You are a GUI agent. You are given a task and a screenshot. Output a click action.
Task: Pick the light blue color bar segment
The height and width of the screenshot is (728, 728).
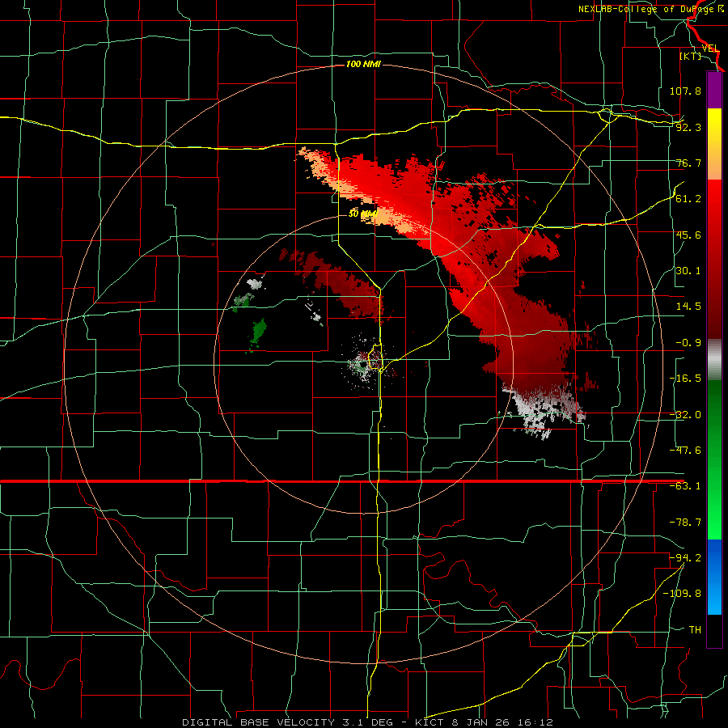point(714,599)
